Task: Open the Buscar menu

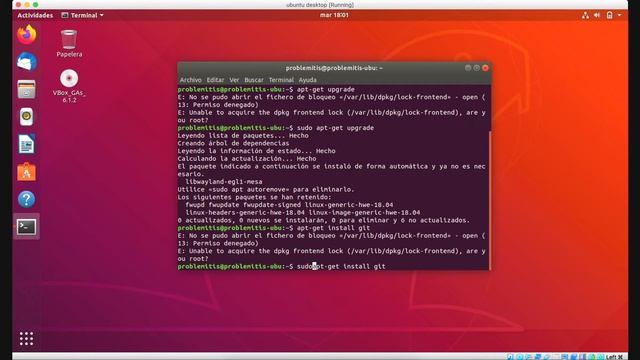Action: pos(254,80)
